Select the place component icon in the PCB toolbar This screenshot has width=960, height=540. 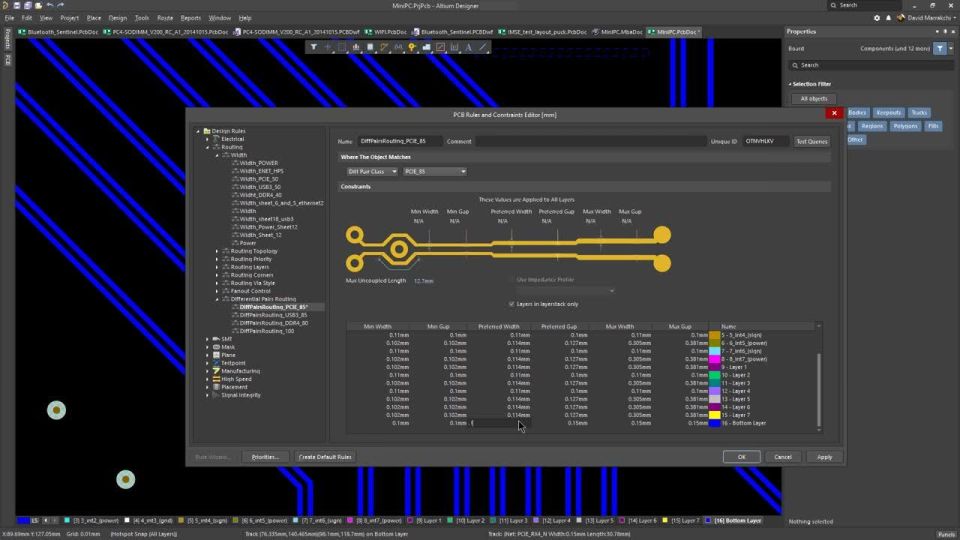coord(370,47)
